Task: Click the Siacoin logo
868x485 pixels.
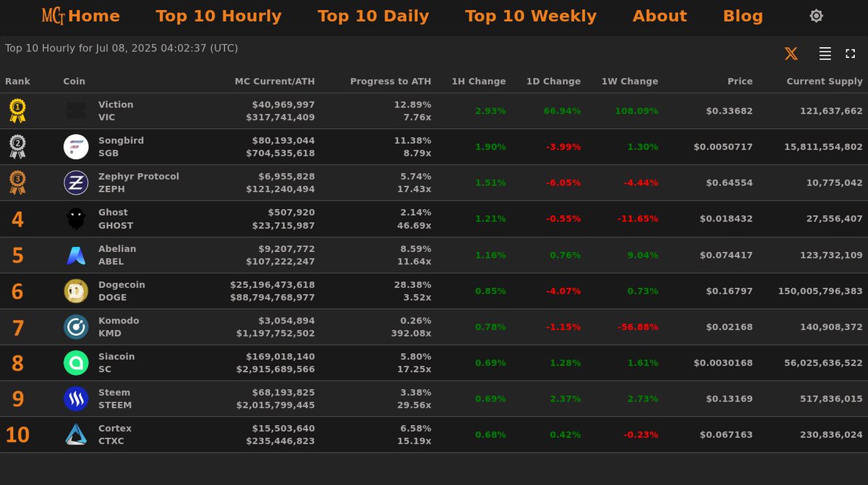Action: pyautogui.click(x=76, y=363)
